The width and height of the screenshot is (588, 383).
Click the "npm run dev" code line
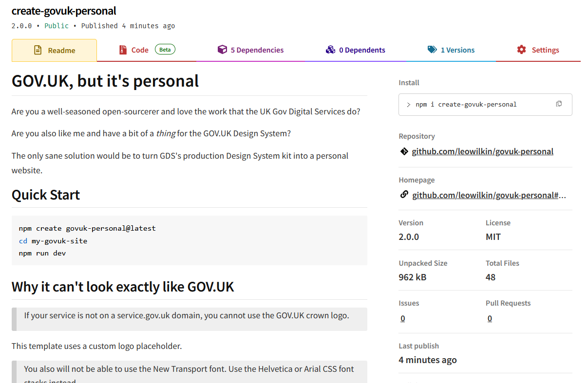(x=42, y=253)
